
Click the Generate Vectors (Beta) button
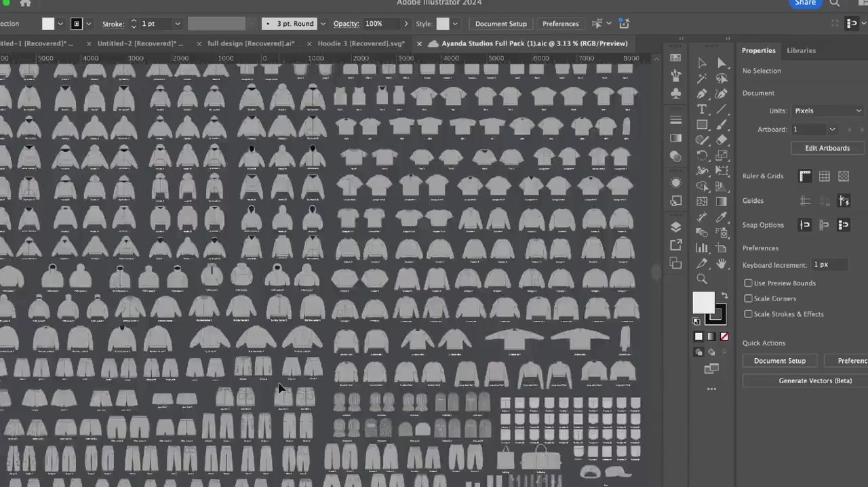pyautogui.click(x=815, y=381)
